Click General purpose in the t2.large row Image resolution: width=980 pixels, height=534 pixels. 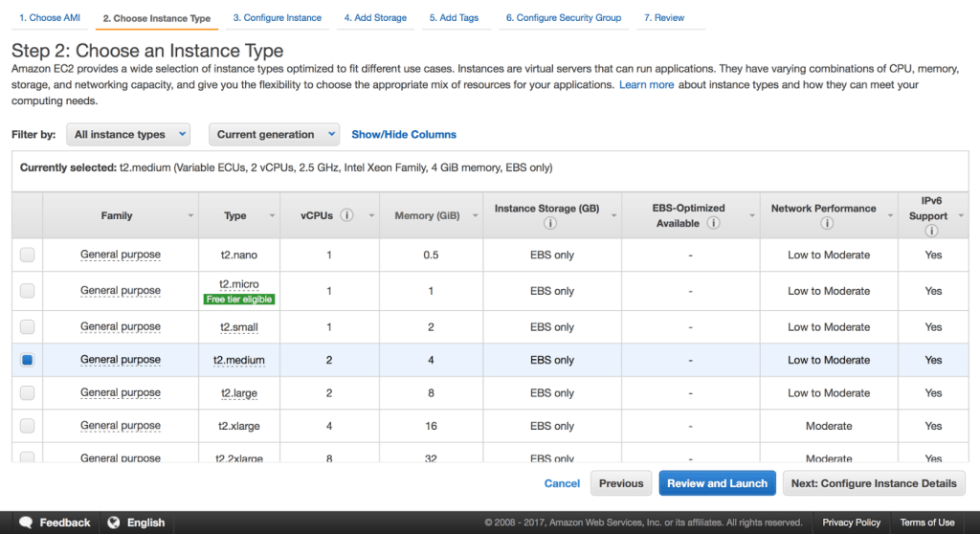[121, 392]
